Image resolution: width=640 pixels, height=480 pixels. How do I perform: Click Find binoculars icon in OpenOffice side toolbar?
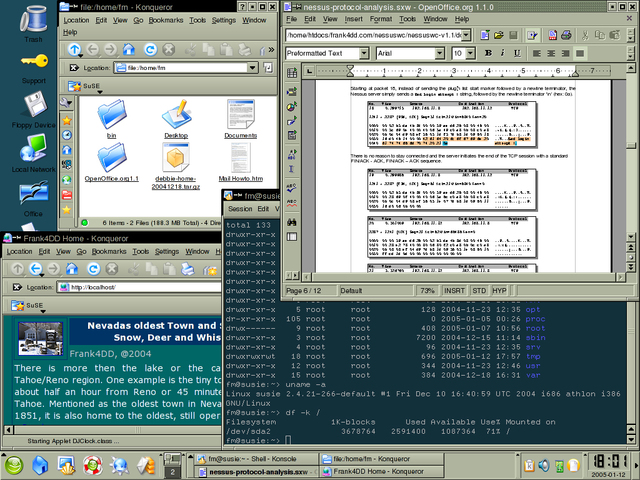click(292, 222)
